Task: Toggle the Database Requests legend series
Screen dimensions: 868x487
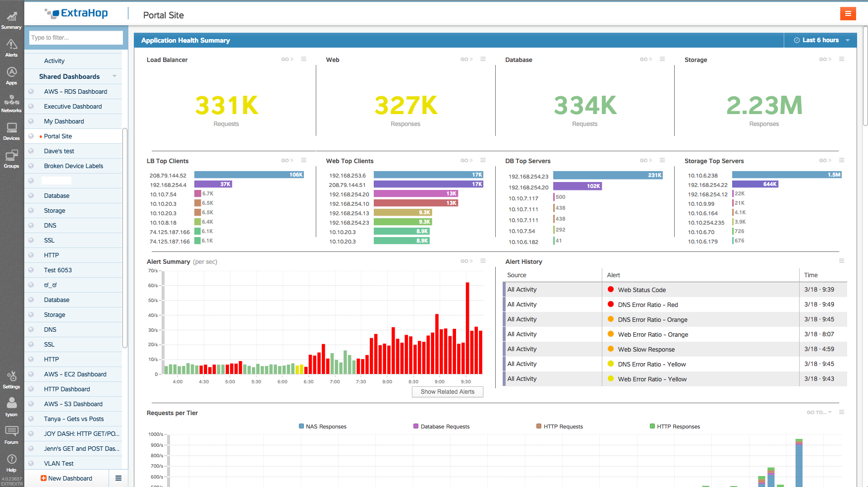Action: click(x=442, y=426)
